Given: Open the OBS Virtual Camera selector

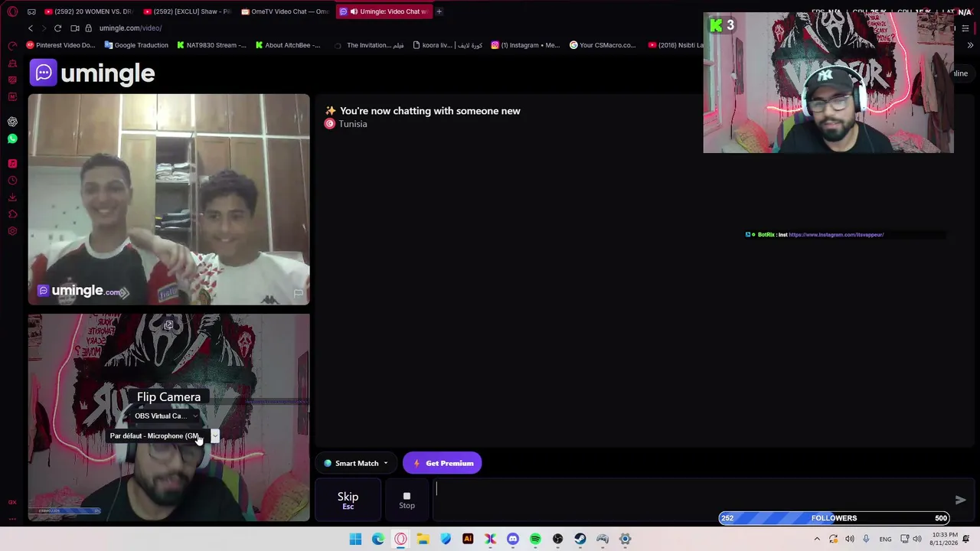Looking at the screenshot, I should (166, 416).
